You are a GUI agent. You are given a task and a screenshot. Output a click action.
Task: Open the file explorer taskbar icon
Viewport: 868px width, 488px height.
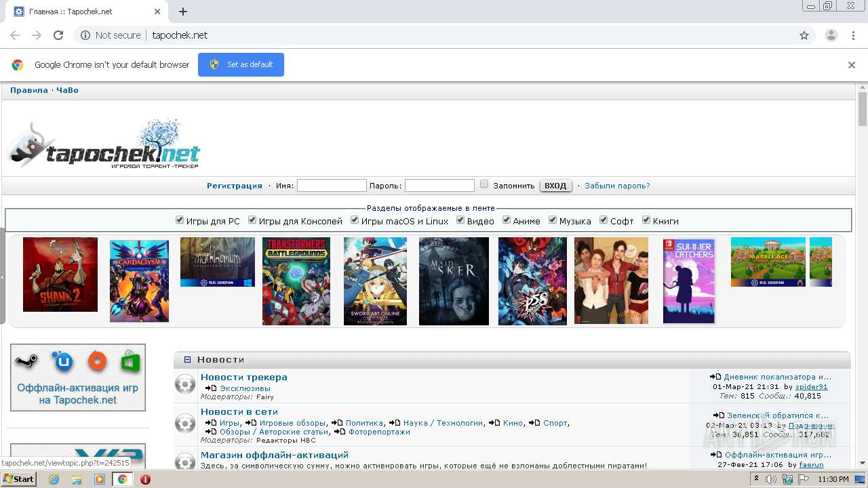(x=77, y=479)
